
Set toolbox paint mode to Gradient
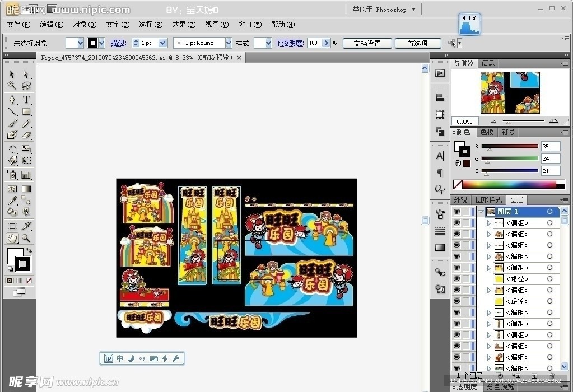(x=20, y=281)
